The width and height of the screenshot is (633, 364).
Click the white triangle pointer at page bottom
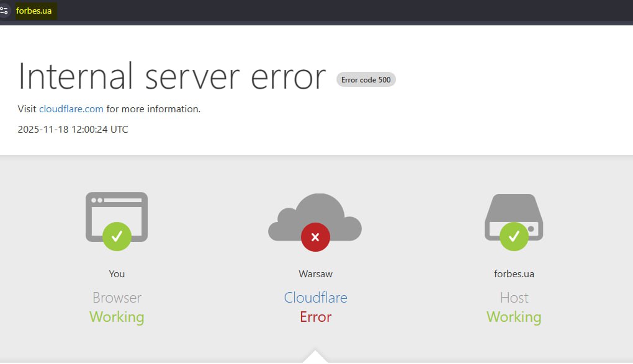pyautogui.click(x=315, y=357)
